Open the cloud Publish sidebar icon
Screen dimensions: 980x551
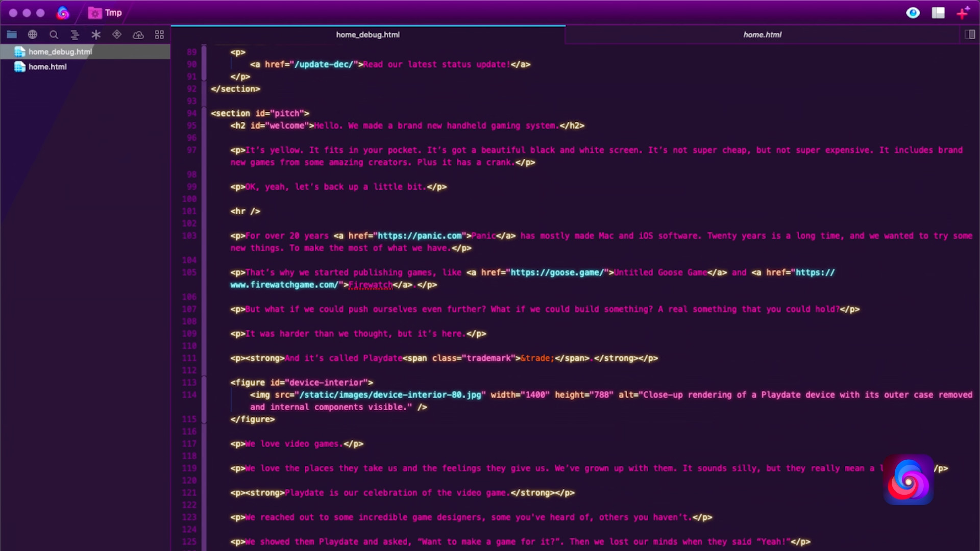coord(138,34)
